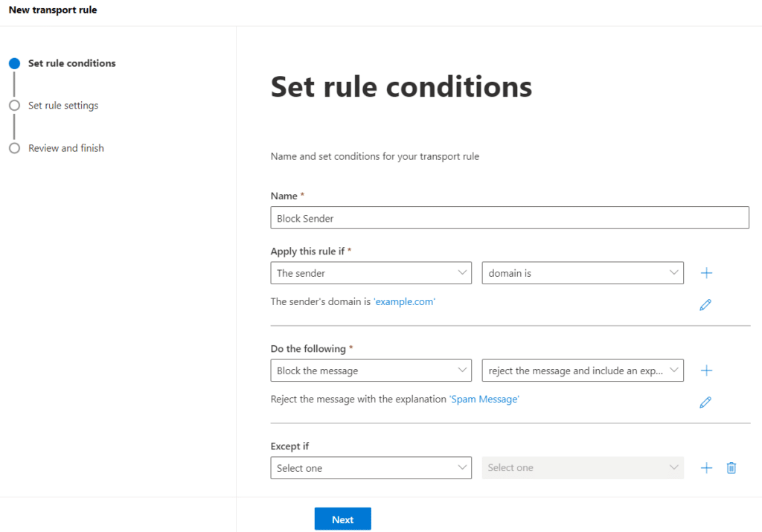Image resolution: width=762 pixels, height=532 pixels.
Task: Open the 'example.com' domain link
Action: (x=404, y=301)
